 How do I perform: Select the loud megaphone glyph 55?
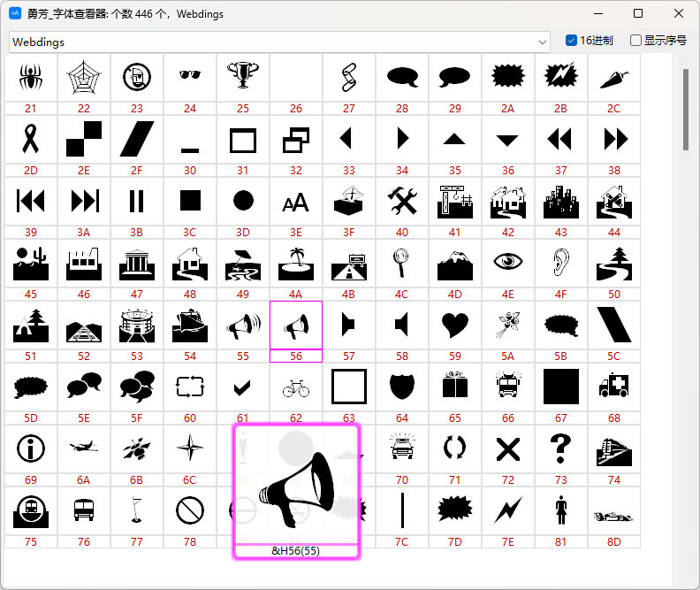click(243, 326)
